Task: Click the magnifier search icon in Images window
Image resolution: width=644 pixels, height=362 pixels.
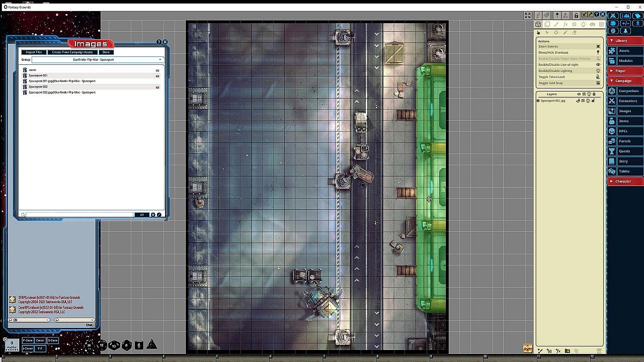Action: click(23, 215)
